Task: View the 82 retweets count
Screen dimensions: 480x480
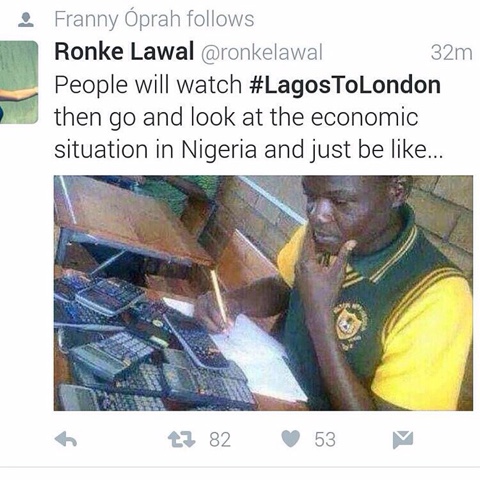Action: click(220, 440)
